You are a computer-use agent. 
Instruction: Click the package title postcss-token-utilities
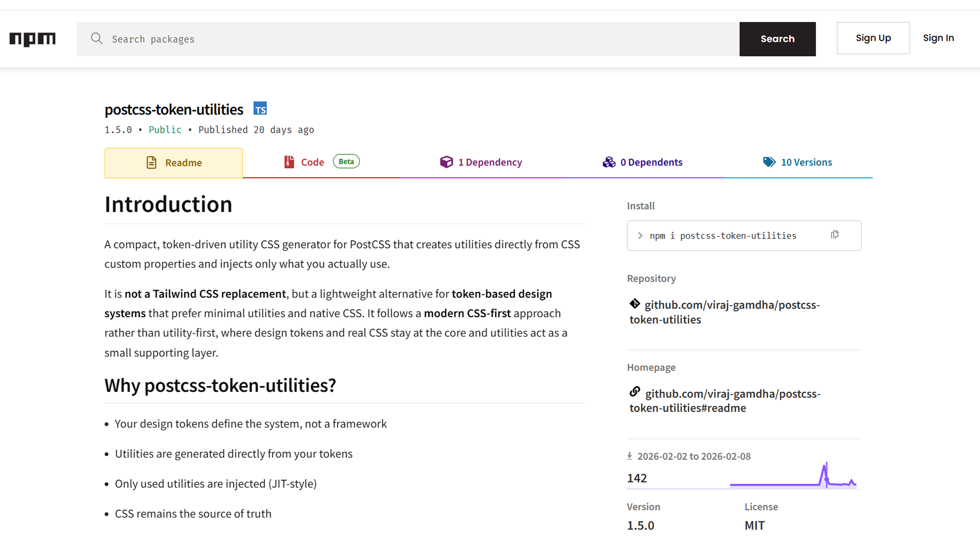[174, 110]
